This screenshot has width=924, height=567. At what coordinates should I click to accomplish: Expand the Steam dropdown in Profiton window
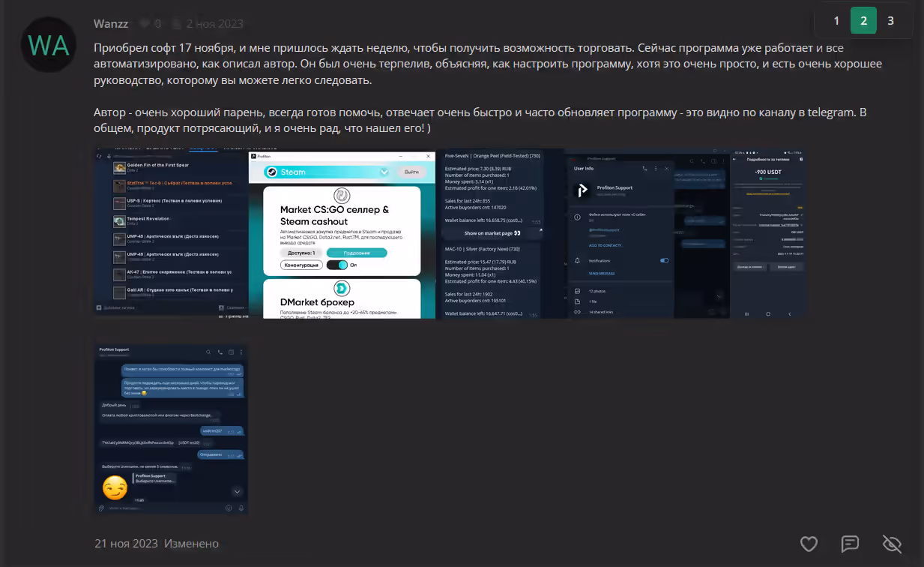pos(385,172)
